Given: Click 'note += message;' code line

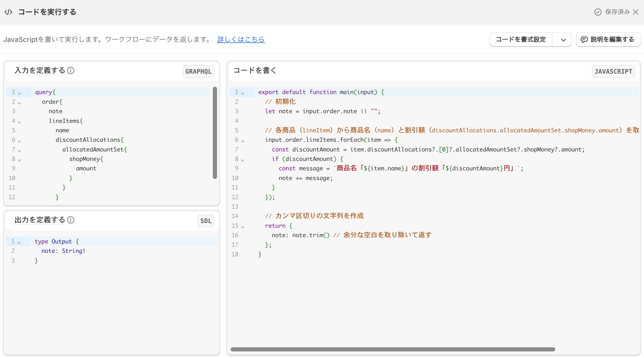Looking at the screenshot, I should (306, 178).
